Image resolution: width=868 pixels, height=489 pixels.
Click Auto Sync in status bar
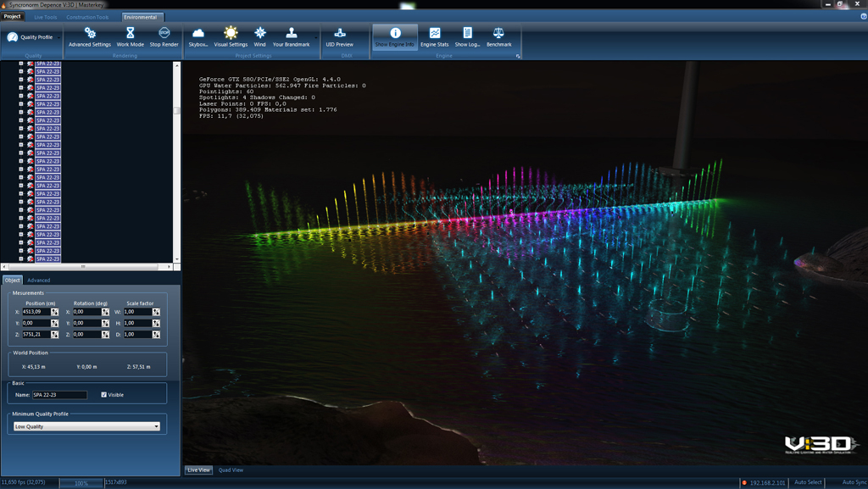point(854,482)
